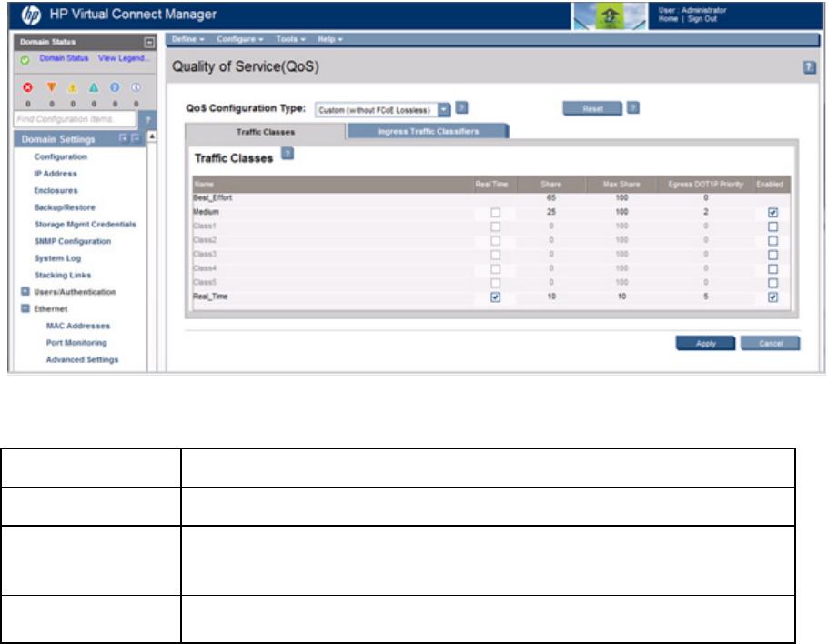Open SNMP Configuration in the sidebar

pos(72,241)
